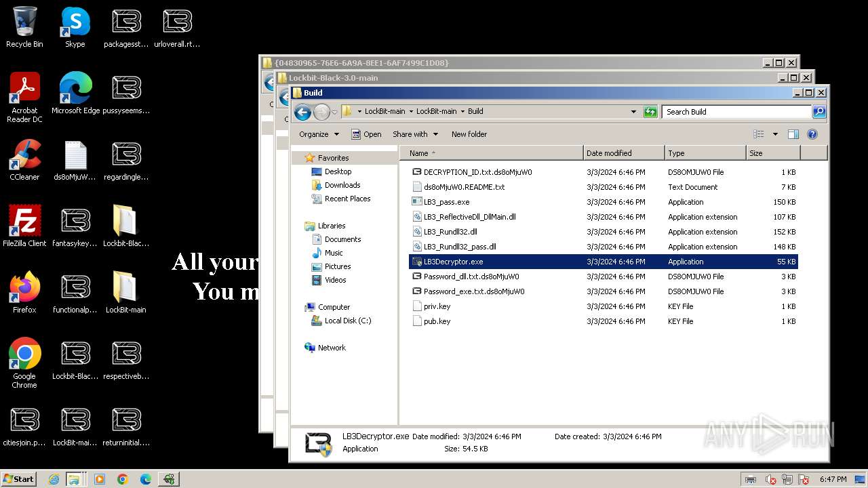Launch Skype from the desktop
Viewport: 868px width, 488px height.
(75, 27)
